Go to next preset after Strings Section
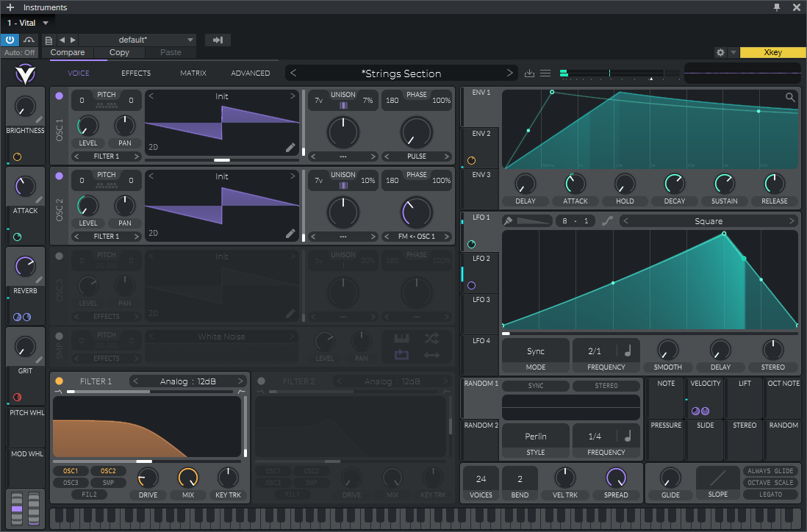Image resolution: width=807 pixels, height=532 pixels. pos(509,73)
